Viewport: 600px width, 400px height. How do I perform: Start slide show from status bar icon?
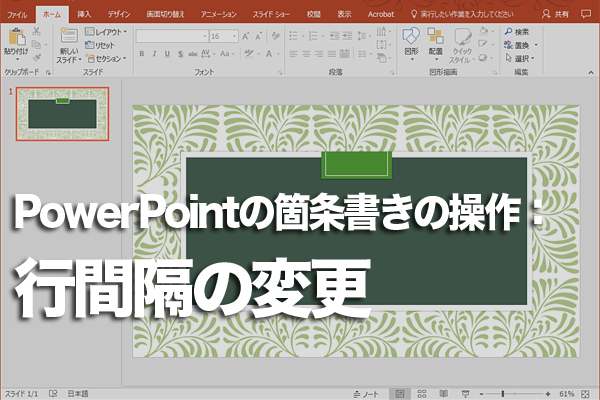coord(465,394)
